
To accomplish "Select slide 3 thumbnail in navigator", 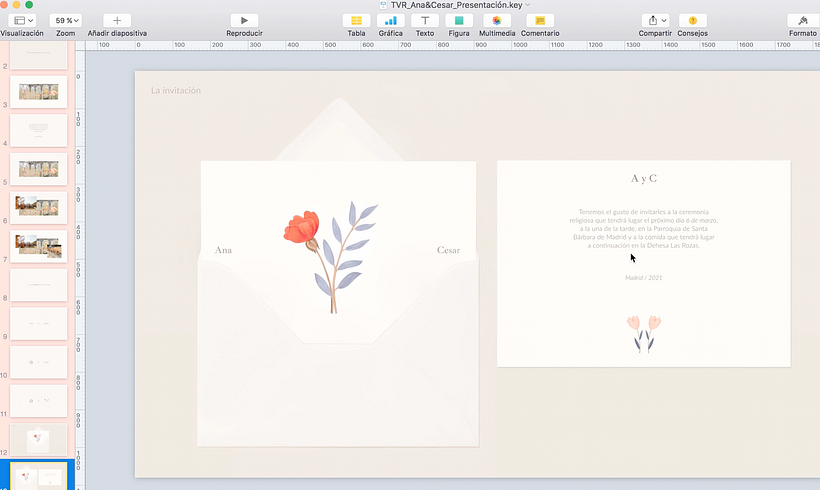I will pos(39,92).
